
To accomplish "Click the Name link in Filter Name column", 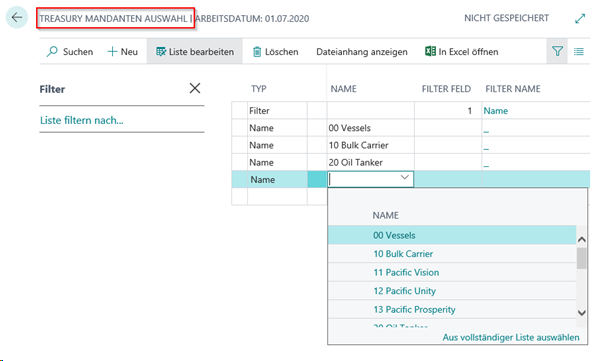I will (x=496, y=111).
